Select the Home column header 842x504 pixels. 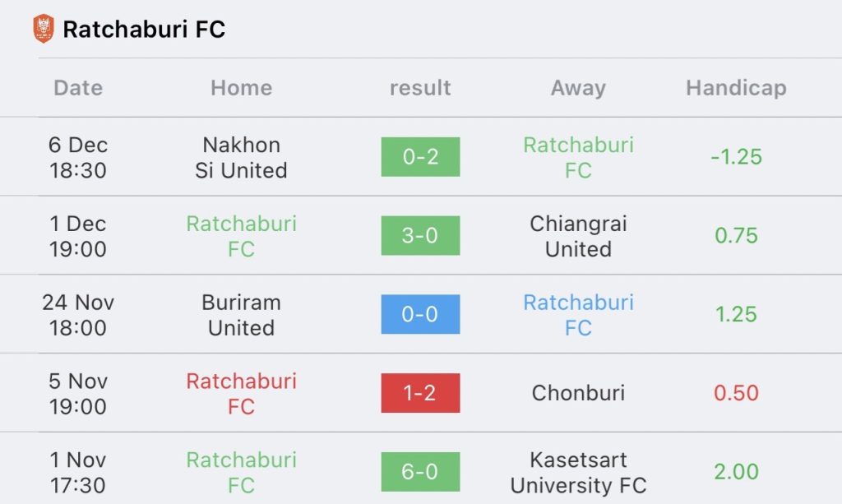241,87
